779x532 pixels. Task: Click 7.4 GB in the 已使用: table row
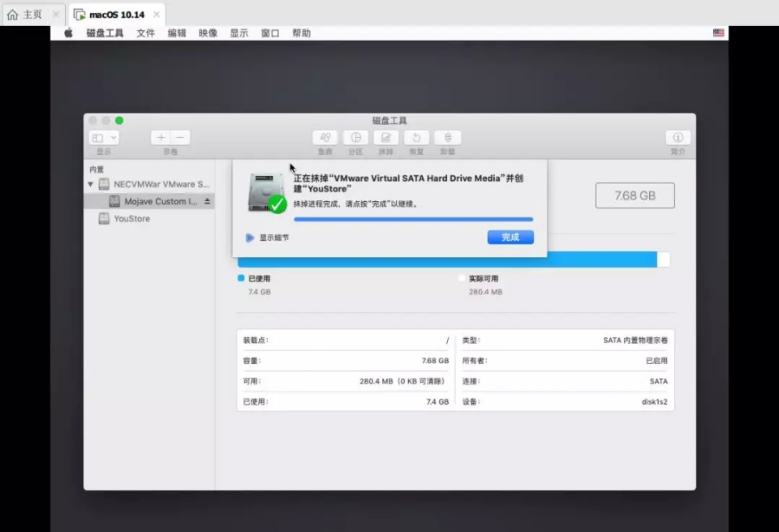pyautogui.click(x=437, y=401)
